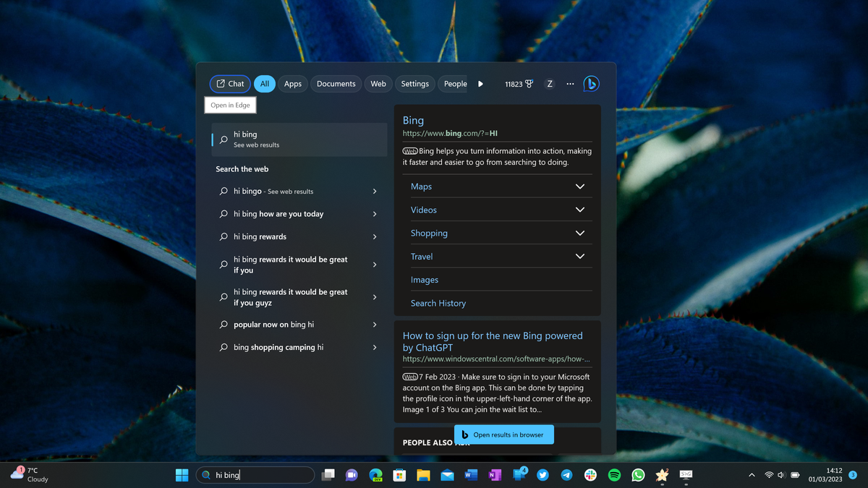The height and width of the screenshot is (488, 868).
Task: Launch Spotify from the taskbar
Action: click(614, 475)
